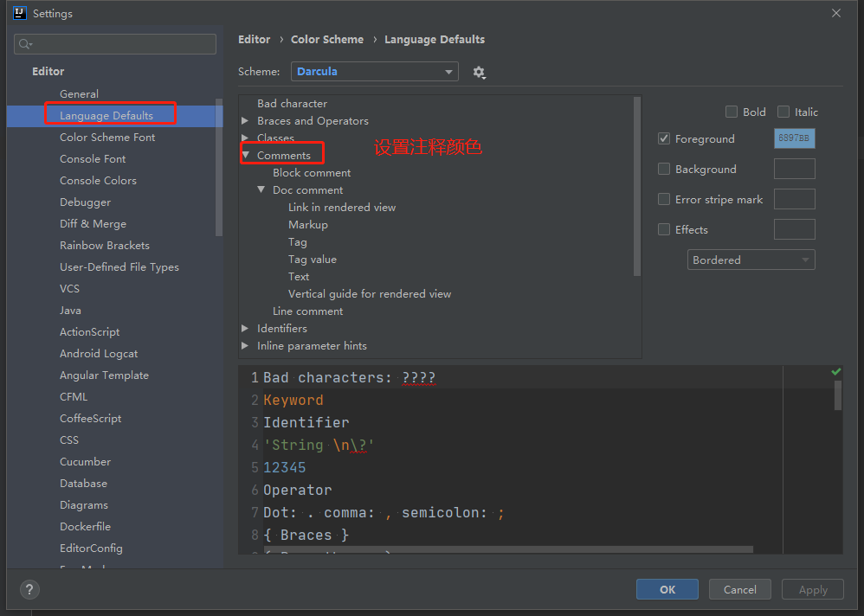This screenshot has height=616, width=864.
Task: Open the Darcula scheme dropdown
Action: point(375,72)
